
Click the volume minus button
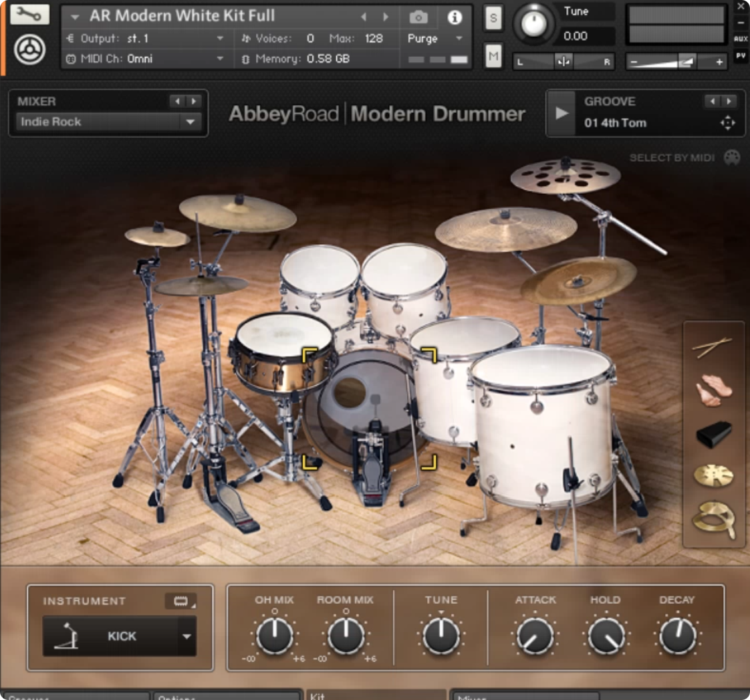click(x=634, y=62)
